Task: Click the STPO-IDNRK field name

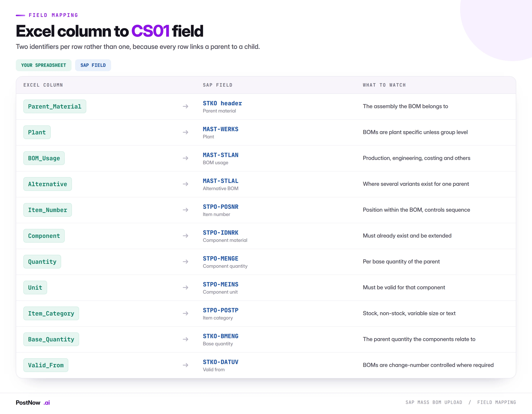Action: (221, 233)
